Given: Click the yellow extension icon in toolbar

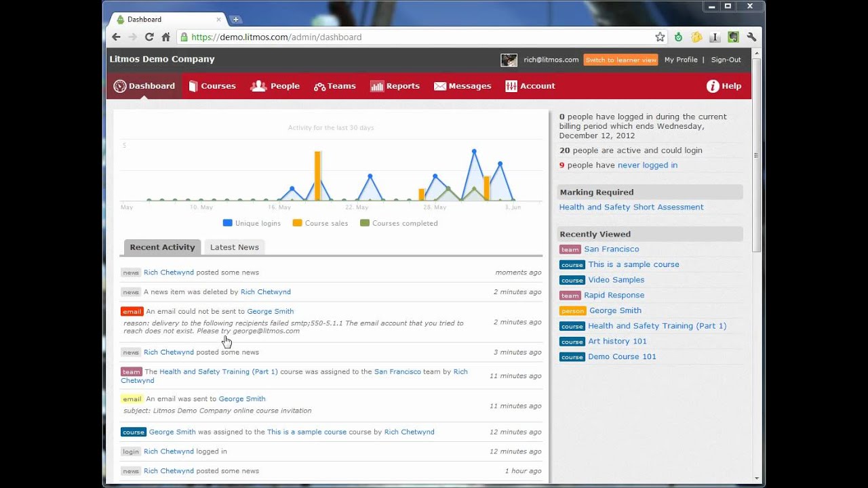Looking at the screenshot, I should (696, 37).
